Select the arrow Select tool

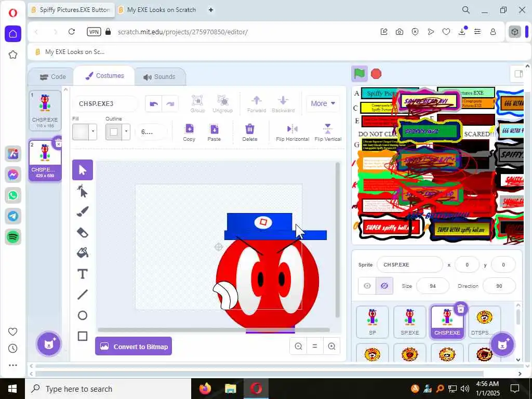click(83, 170)
